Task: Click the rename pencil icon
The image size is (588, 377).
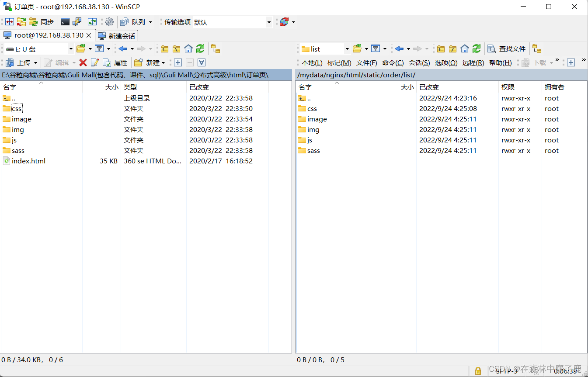Action: 95,63
